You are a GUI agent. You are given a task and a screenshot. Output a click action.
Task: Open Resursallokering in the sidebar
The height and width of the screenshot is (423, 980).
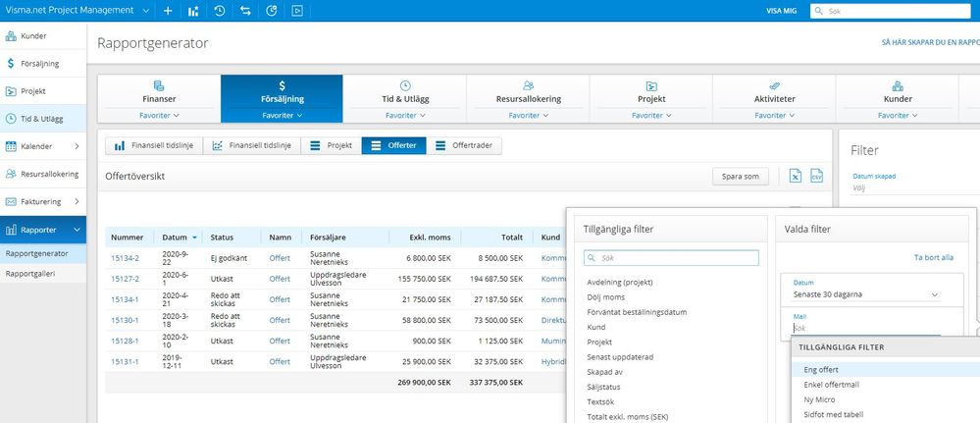(x=43, y=174)
